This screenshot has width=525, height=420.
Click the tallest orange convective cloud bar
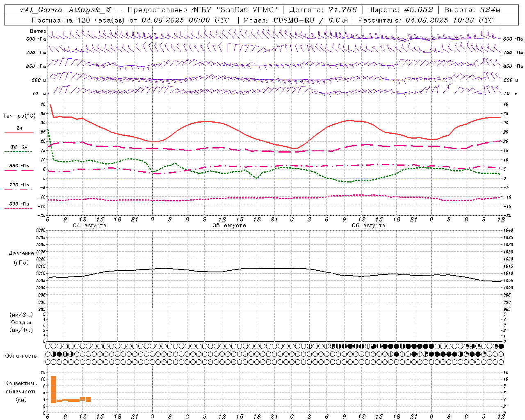(x=53, y=390)
